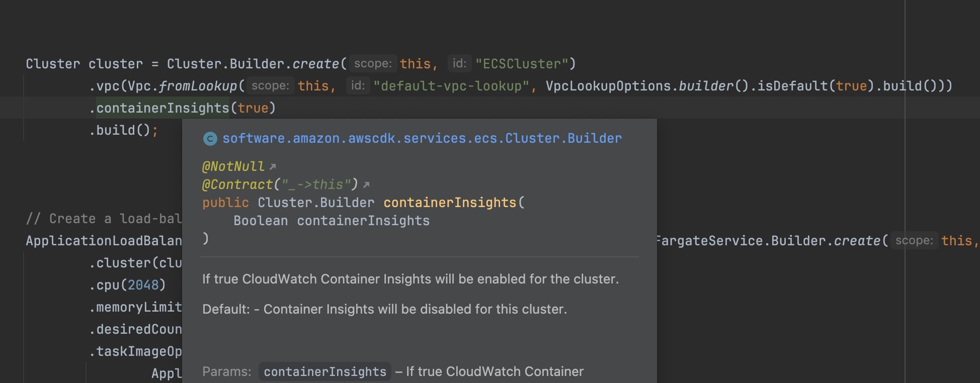Click the id: inlay hint before "ECSCluster"
Image resolution: width=980 pixels, height=383 pixels.
pyautogui.click(x=459, y=64)
